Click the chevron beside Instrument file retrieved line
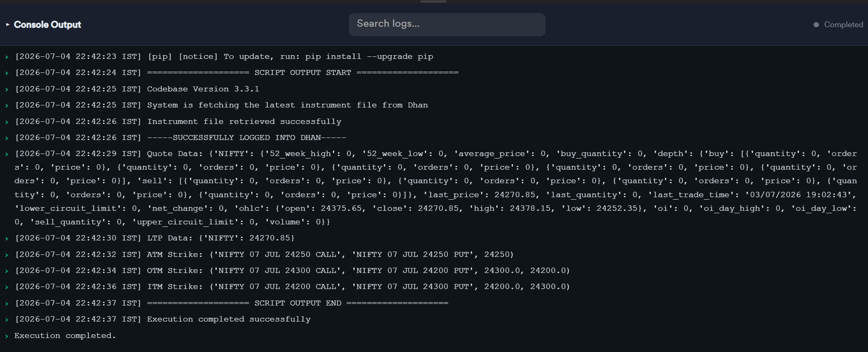This screenshot has width=868, height=352. click(x=7, y=122)
